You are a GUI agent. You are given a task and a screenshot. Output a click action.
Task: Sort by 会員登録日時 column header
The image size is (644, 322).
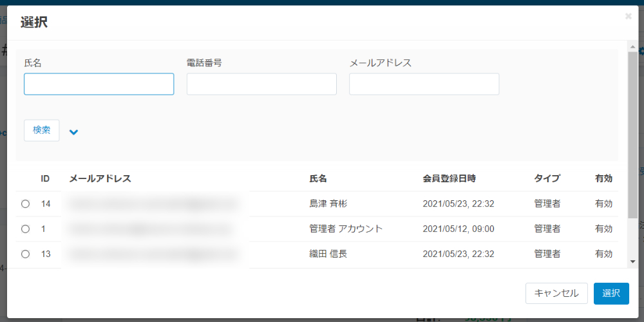[x=450, y=178]
